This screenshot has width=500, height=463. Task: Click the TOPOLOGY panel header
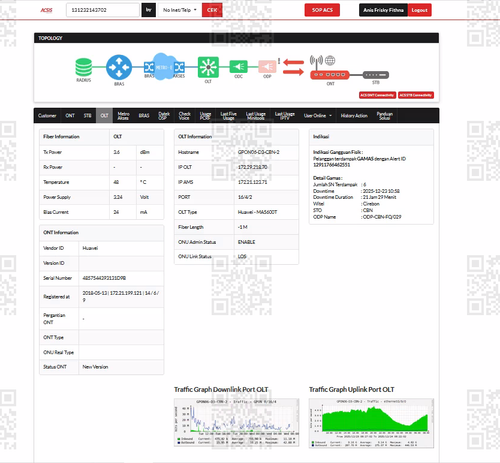[x=236, y=38]
